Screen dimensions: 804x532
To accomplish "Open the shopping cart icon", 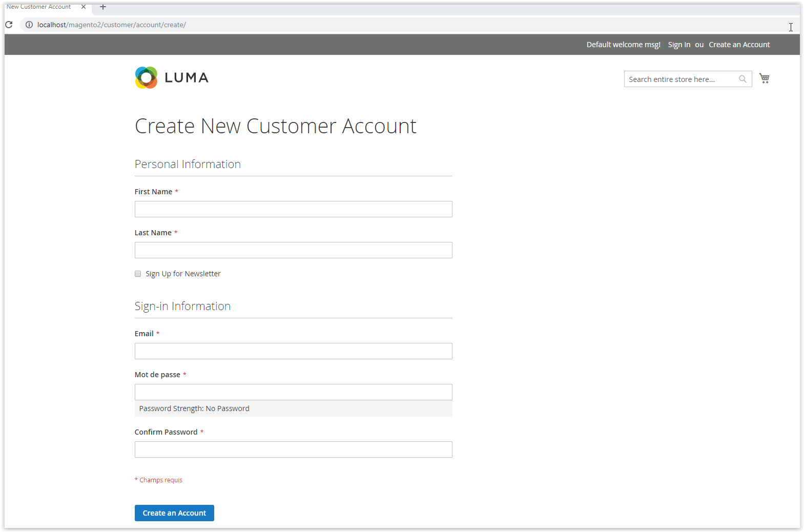I will tap(764, 78).
